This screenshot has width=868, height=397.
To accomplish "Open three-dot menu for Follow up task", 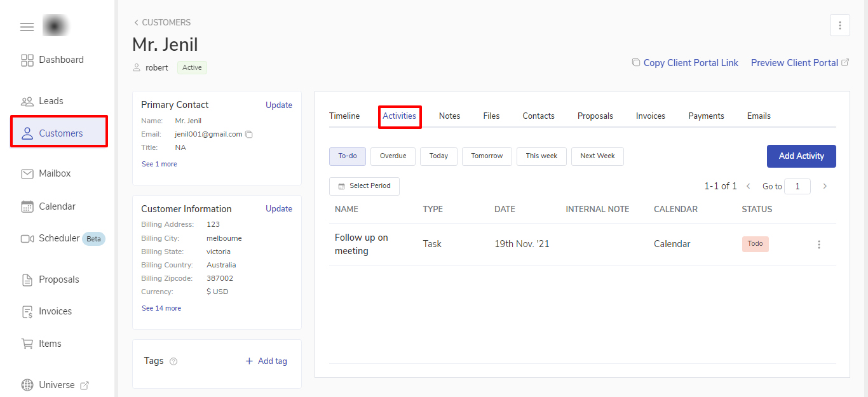I will click(x=818, y=245).
